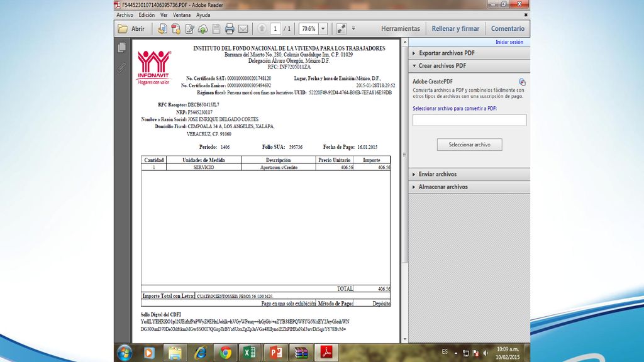This screenshot has width=644, height=362.
Task: Open the Archivo menu
Action: click(x=125, y=15)
